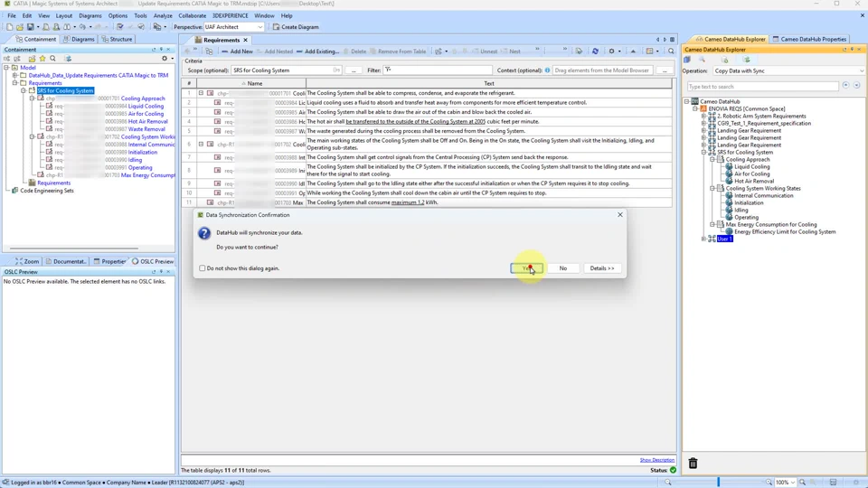868x488 pixels.
Task: Click the New Project toolbar icon
Action: pos(9,26)
